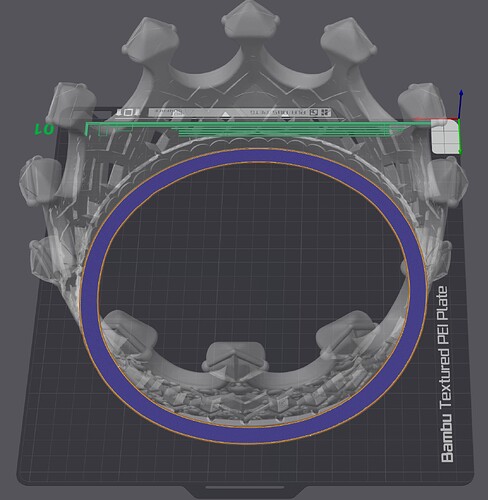This screenshot has width=488, height=500.
Task: Click the crown's top center point
Action: pyautogui.click(x=251, y=19)
